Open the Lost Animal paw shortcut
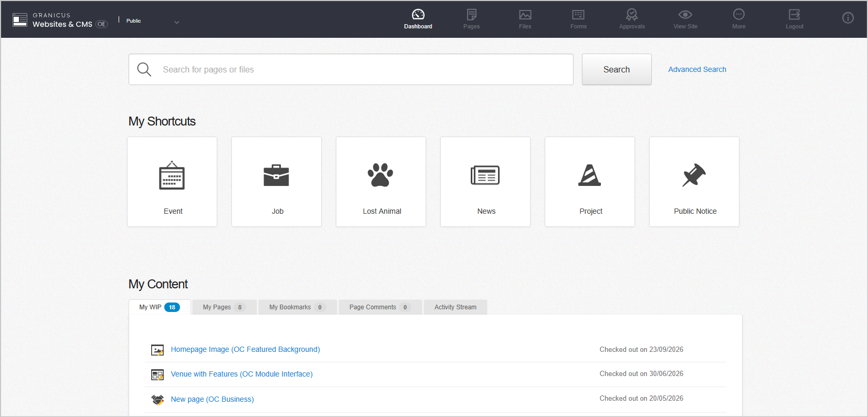Image resolution: width=868 pixels, height=417 pixels. 381,182
